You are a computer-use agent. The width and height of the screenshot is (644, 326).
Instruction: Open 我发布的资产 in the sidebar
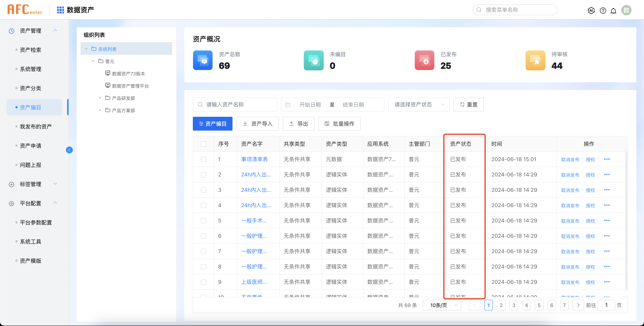click(x=36, y=127)
